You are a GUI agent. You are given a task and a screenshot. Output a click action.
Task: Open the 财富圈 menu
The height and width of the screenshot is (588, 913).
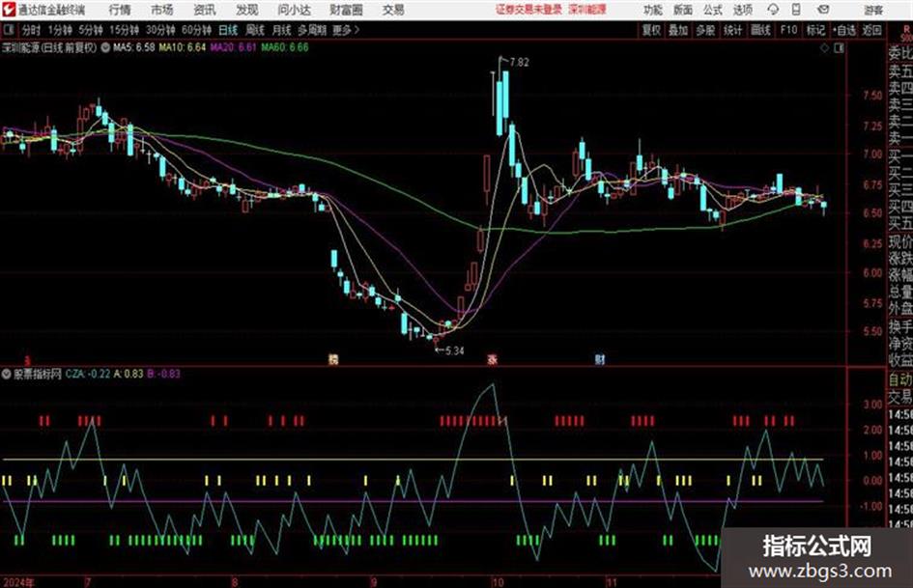pos(346,10)
